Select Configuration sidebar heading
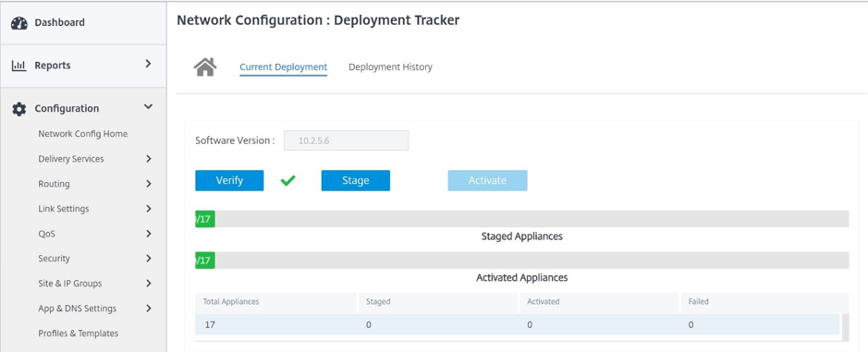The width and height of the screenshot is (868, 352). (x=67, y=108)
